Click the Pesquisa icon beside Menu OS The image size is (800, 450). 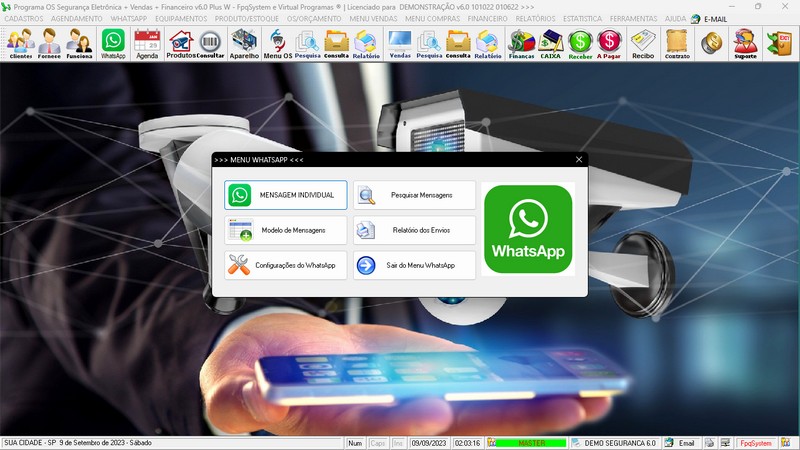pos(308,44)
